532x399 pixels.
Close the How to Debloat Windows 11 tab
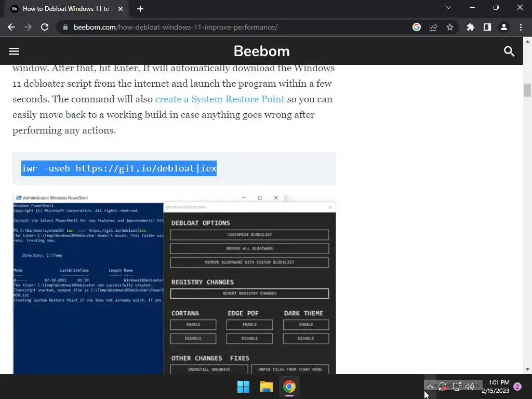pos(121,9)
